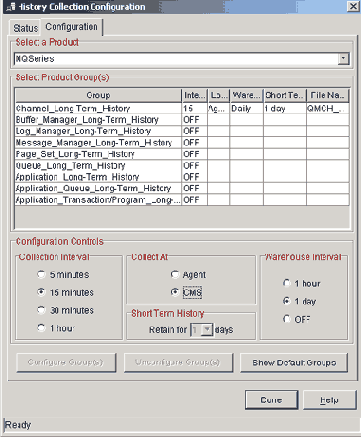The width and height of the screenshot is (361, 437).
Task: Switch to the Status tab
Action: point(25,28)
